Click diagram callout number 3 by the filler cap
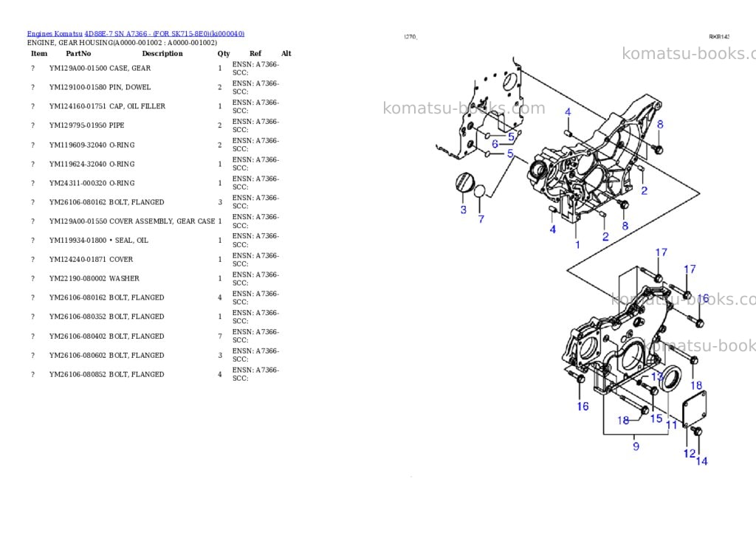Viewport: 756px width, 535px height. coord(464,210)
